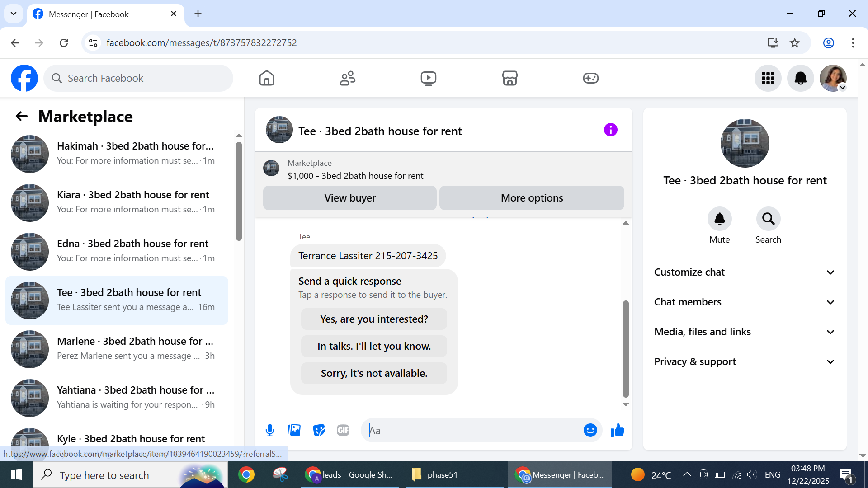The height and width of the screenshot is (488, 868).
Task: Click the View buyer button
Action: [349, 198]
